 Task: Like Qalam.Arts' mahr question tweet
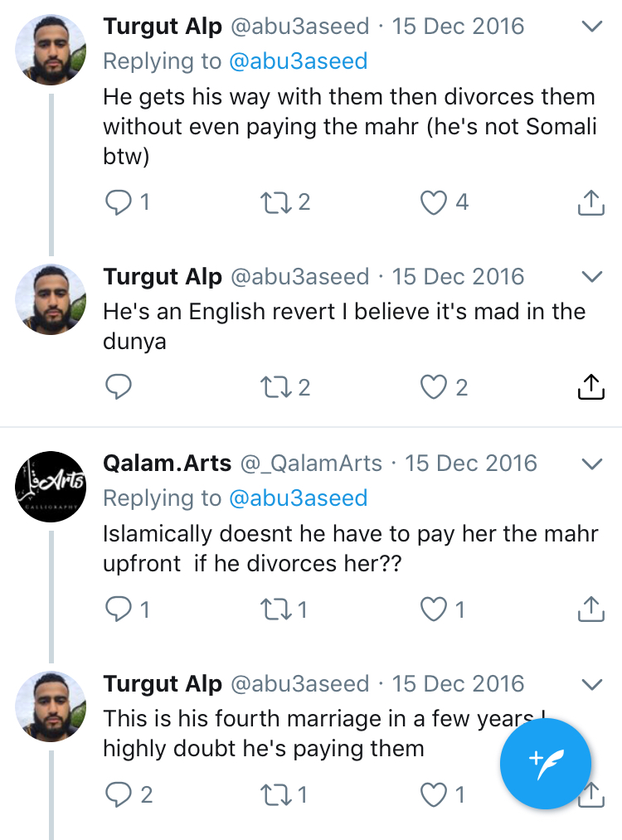coord(435,609)
